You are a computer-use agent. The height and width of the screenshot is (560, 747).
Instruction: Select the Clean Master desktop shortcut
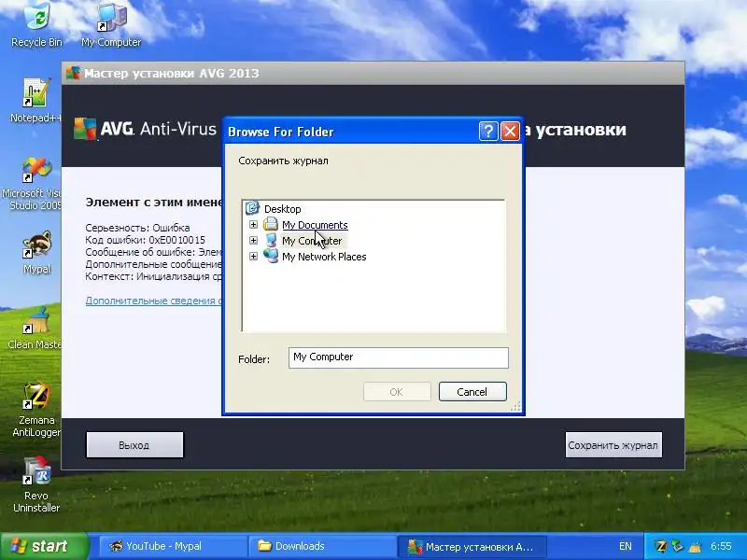(x=35, y=328)
